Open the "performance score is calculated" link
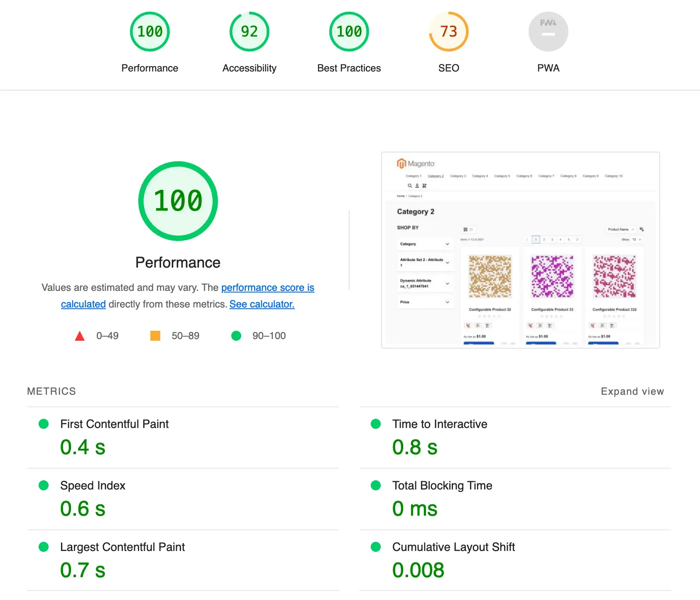Viewport: 700px width, 600px height. (x=267, y=288)
